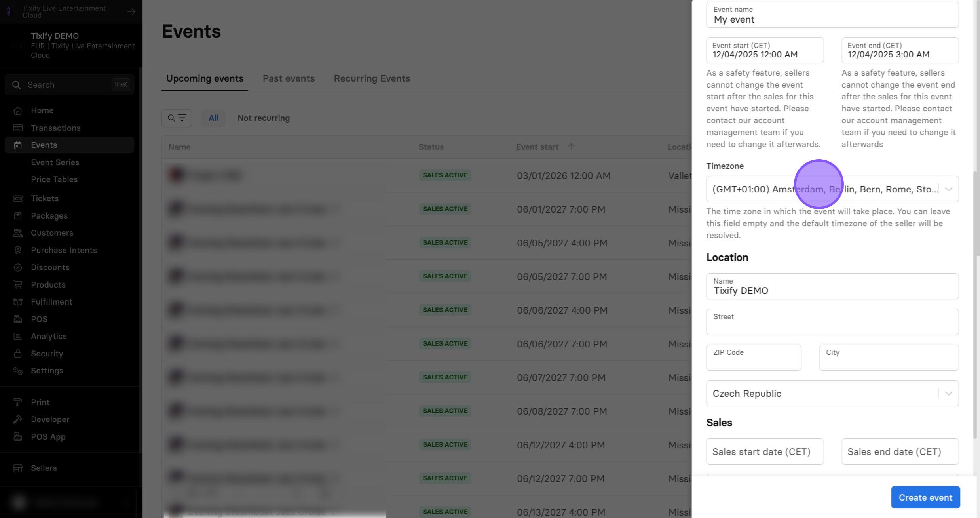Image resolution: width=980 pixels, height=518 pixels.
Task: Sort by Event start arrow icon
Action: click(571, 147)
